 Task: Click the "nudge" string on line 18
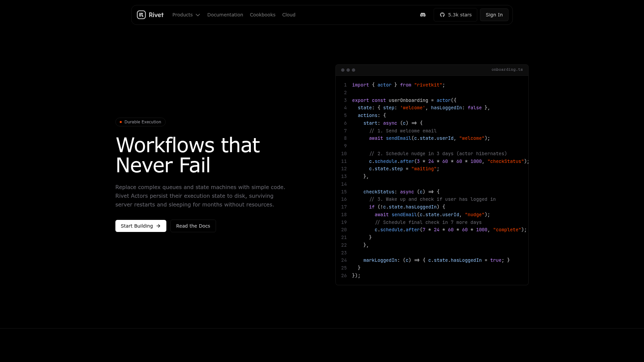coord(475,215)
